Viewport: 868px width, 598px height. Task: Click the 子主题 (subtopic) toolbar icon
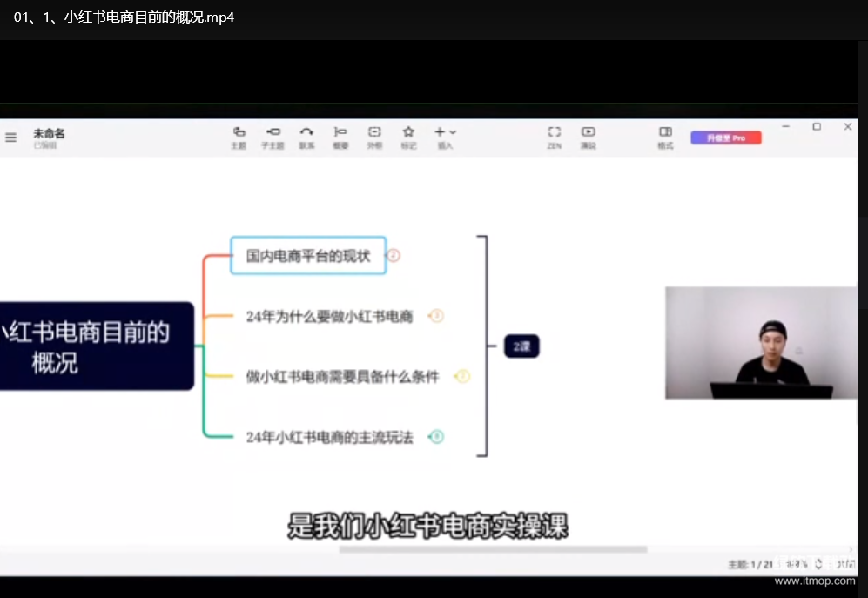pos(273,138)
